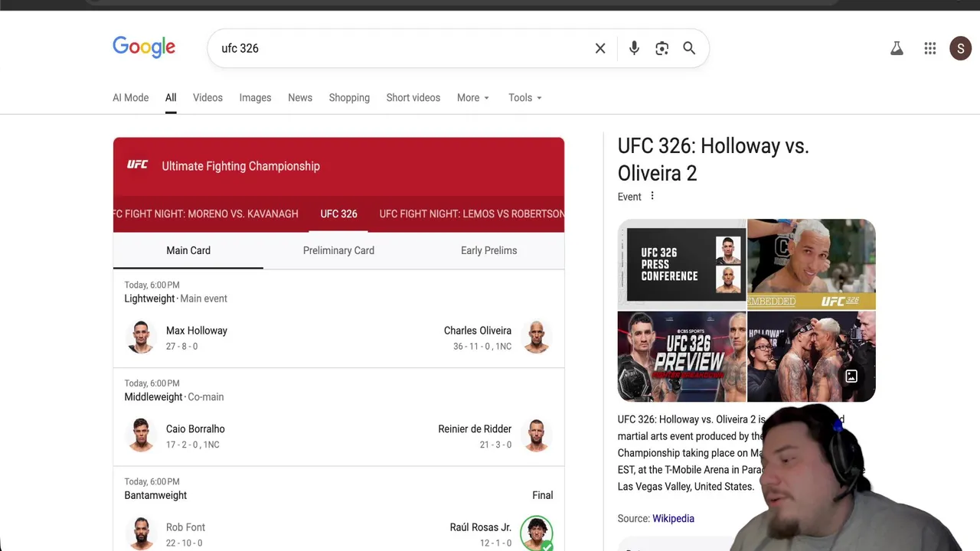Switch to the News tab
This screenshot has width=980, height=551.
[300, 98]
